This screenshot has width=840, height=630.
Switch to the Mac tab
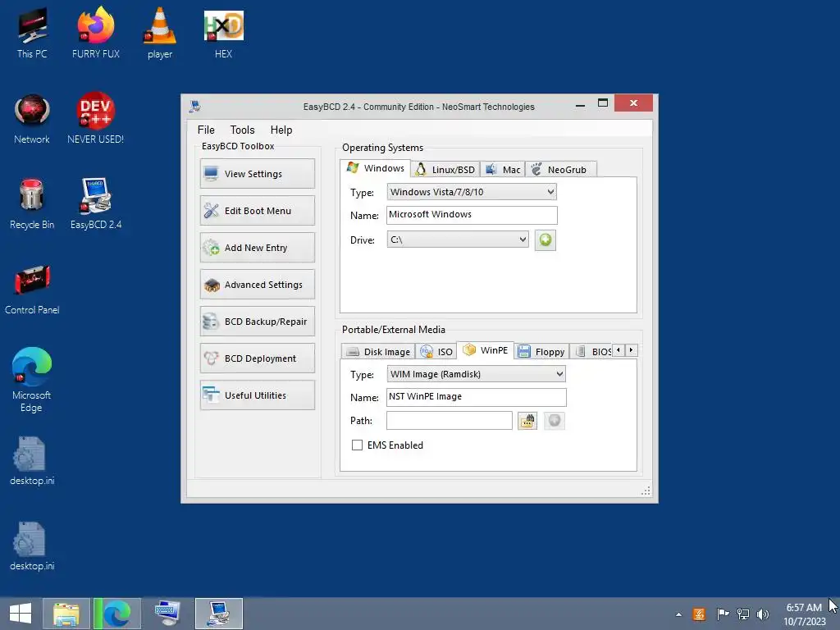click(503, 169)
